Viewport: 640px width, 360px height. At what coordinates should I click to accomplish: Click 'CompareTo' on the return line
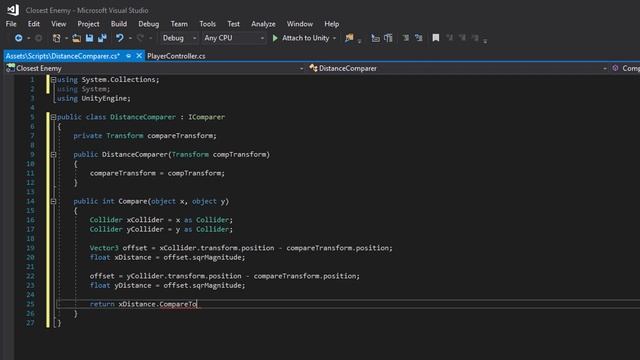(x=178, y=304)
